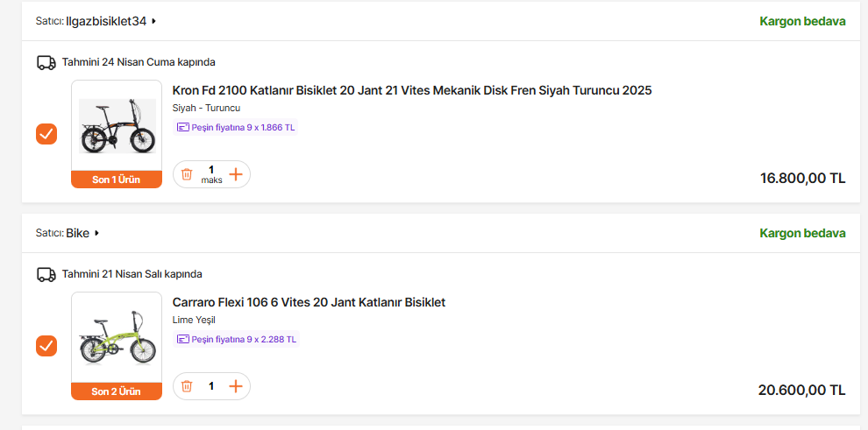Screen dimensions: 868x430
Task: Open Carraro Flexi 106 product title link
Action: tap(309, 302)
